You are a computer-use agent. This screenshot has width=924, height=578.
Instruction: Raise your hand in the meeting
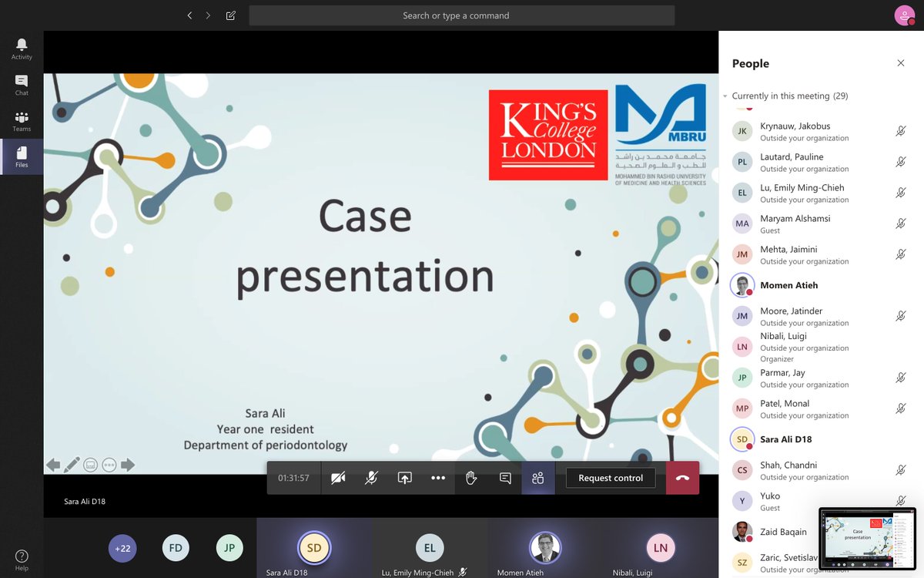click(471, 478)
